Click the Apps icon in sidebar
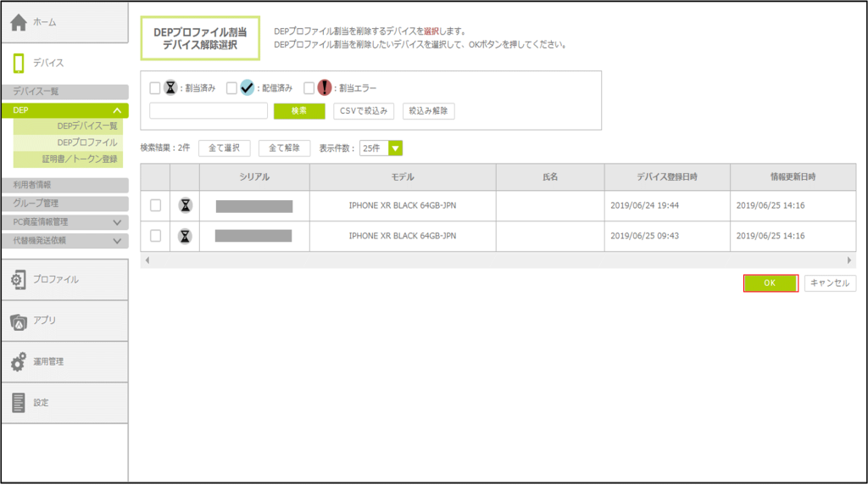This screenshot has width=868, height=492. coord(19,321)
